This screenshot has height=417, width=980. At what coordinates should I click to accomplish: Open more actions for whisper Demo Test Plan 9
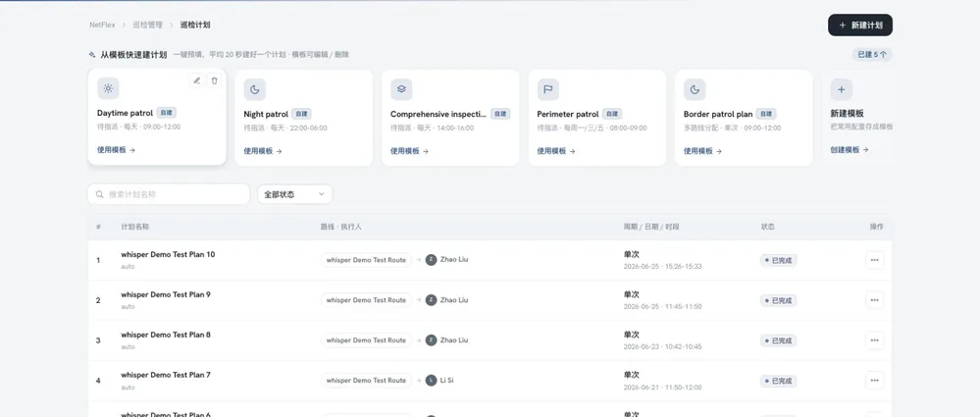[x=874, y=300]
